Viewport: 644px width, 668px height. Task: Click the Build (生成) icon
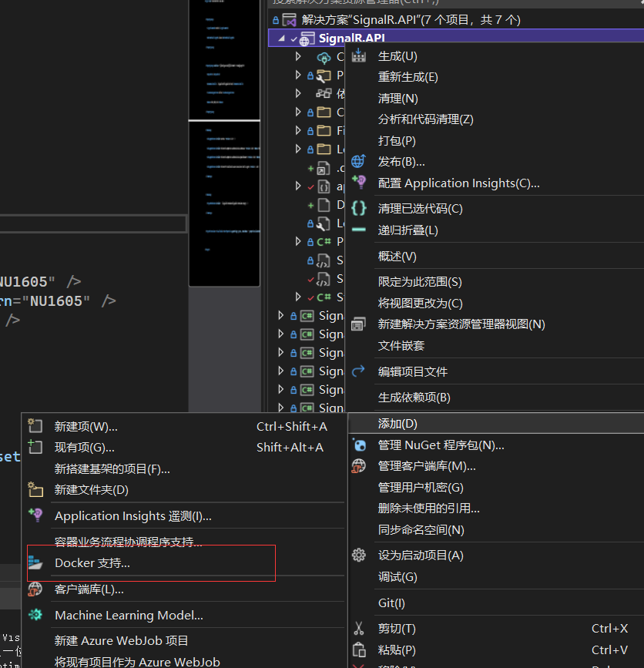click(x=359, y=55)
